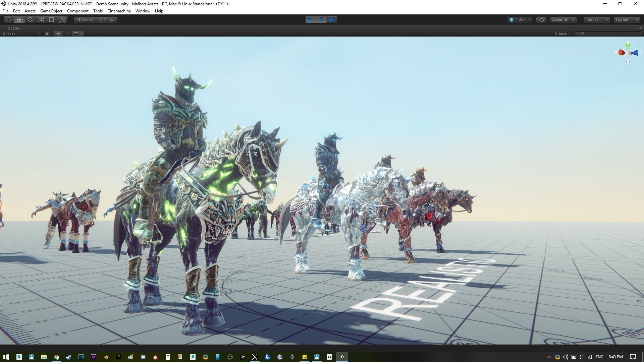The image size is (644, 362).
Task: Open Epic Games Launcher from taskbar
Action: point(118,357)
